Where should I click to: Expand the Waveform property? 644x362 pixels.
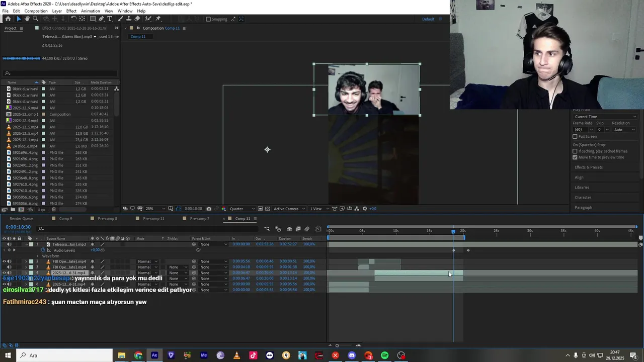pos(37,256)
